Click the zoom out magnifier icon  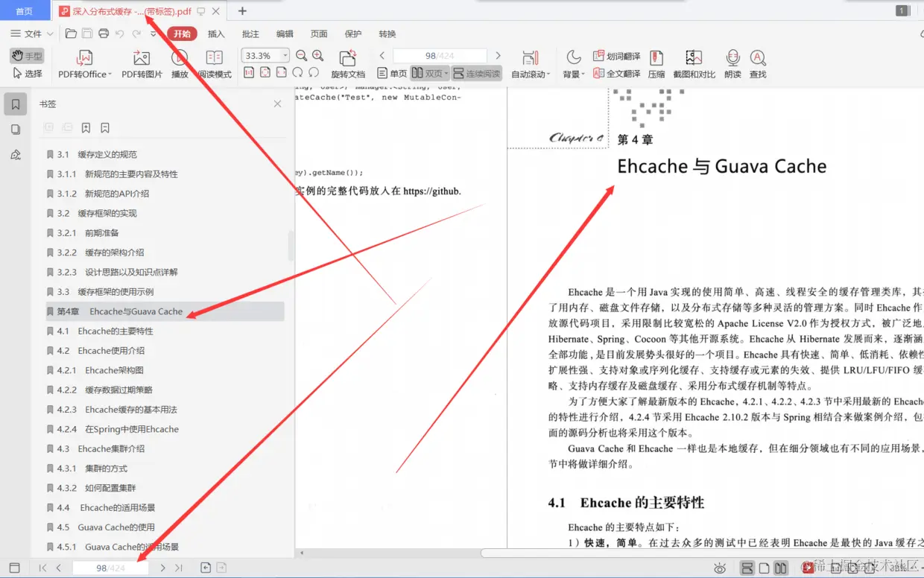302,56
